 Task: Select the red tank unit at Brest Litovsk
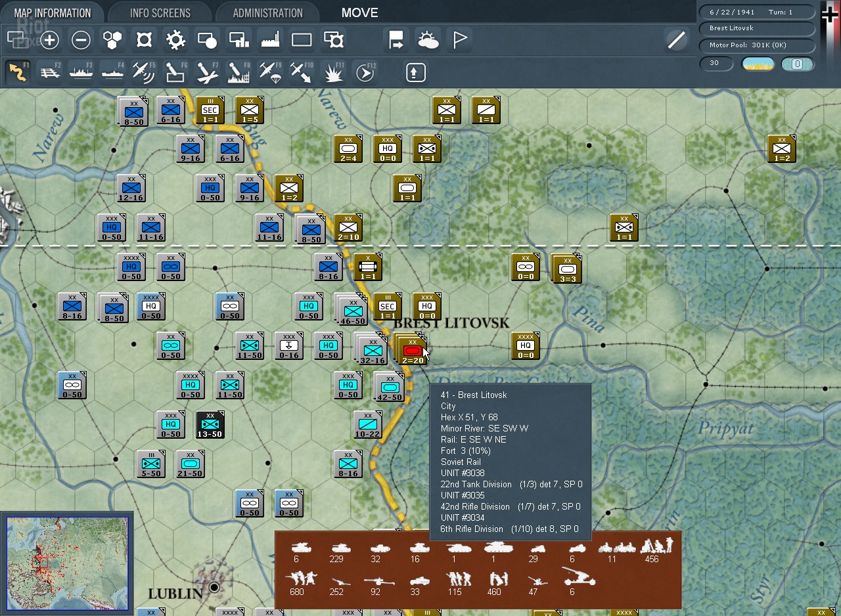412,351
